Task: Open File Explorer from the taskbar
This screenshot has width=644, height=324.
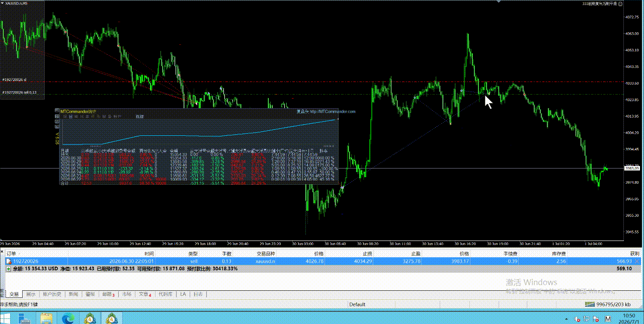Action: click(46, 318)
